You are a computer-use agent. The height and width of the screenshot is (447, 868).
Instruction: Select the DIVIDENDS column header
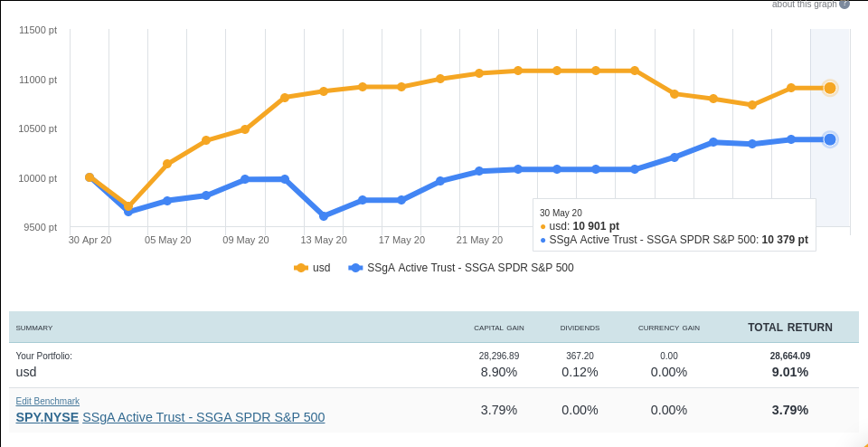pyautogui.click(x=580, y=328)
